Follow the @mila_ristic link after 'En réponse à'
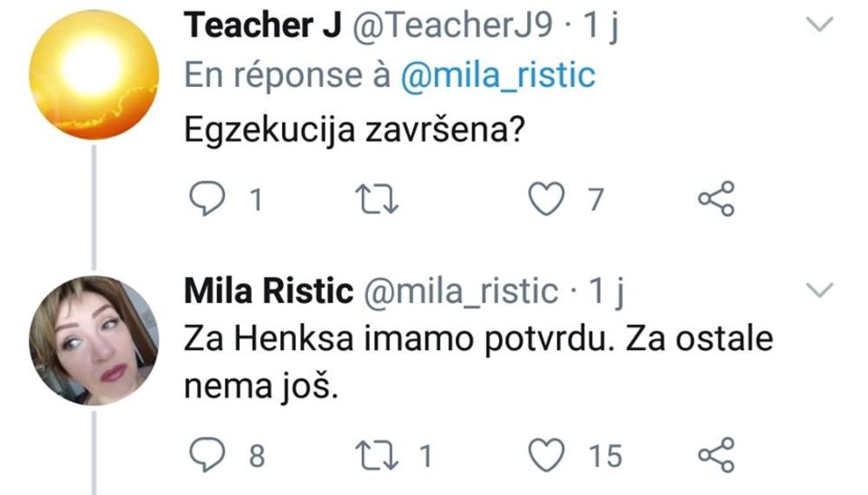This screenshot has height=495, width=868. [x=497, y=76]
